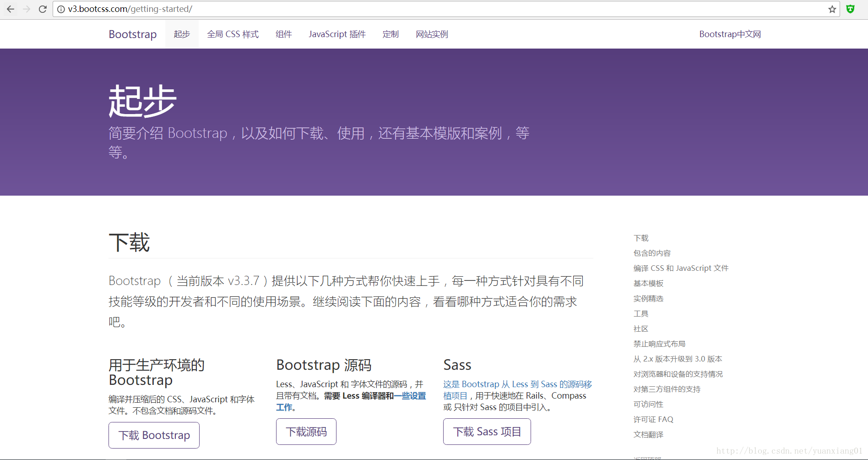
Task: Click the Bootstrap 源码 heading
Action: pos(324,365)
